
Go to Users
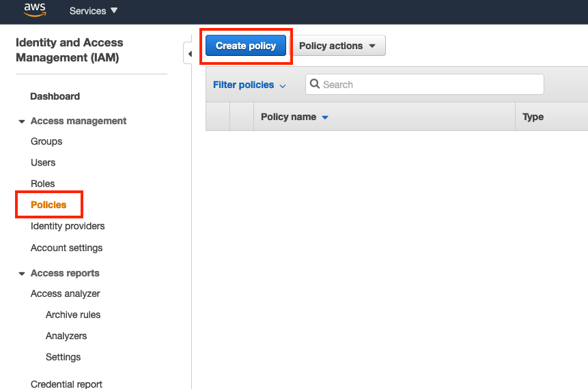pyautogui.click(x=43, y=162)
